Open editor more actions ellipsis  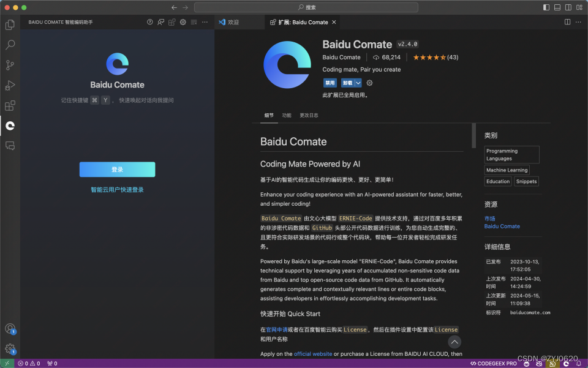579,22
